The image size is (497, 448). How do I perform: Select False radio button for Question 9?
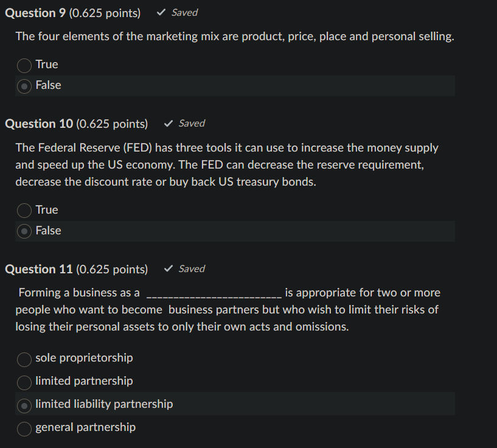click(x=24, y=86)
